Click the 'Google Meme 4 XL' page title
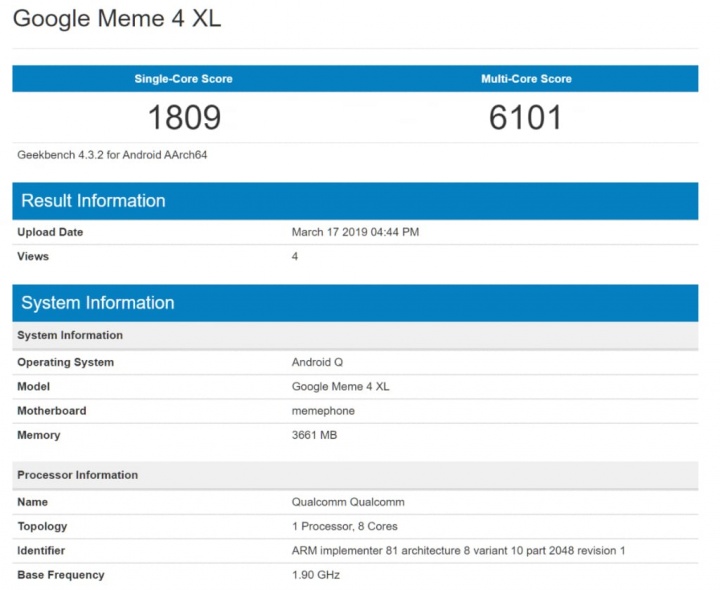This screenshot has height=590, width=720. (117, 19)
